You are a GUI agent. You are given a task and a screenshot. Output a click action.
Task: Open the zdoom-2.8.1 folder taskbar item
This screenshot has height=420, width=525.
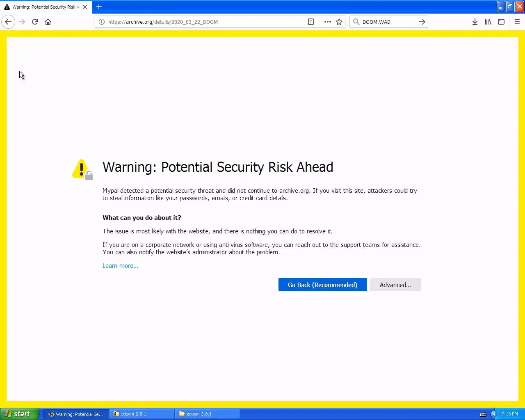click(208, 414)
